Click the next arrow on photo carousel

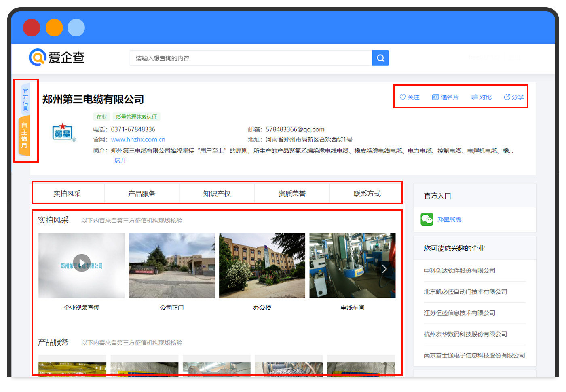click(384, 269)
